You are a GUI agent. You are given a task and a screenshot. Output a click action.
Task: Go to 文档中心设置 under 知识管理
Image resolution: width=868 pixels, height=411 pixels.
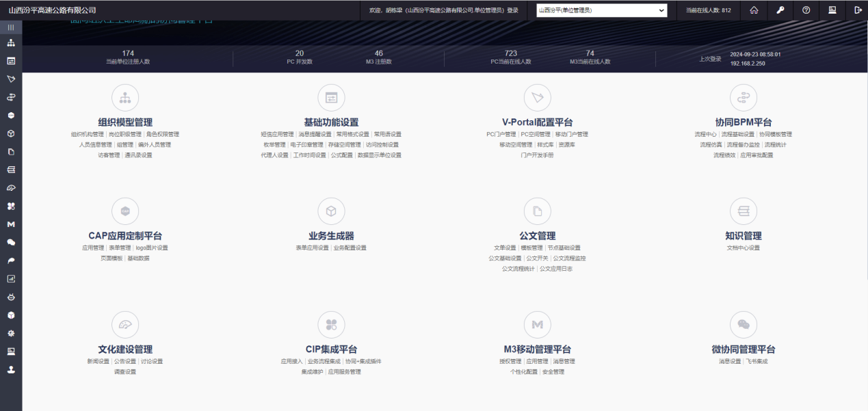743,248
